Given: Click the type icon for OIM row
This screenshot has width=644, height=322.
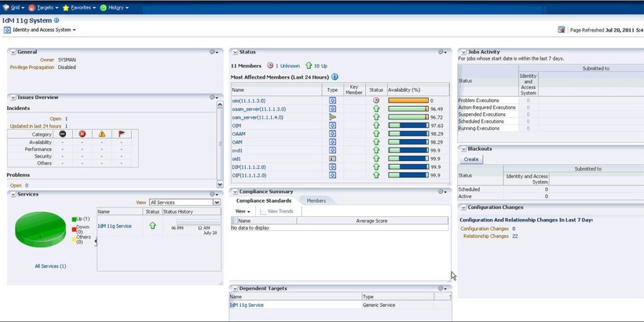Looking at the screenshot, I should tap(333, 125).
